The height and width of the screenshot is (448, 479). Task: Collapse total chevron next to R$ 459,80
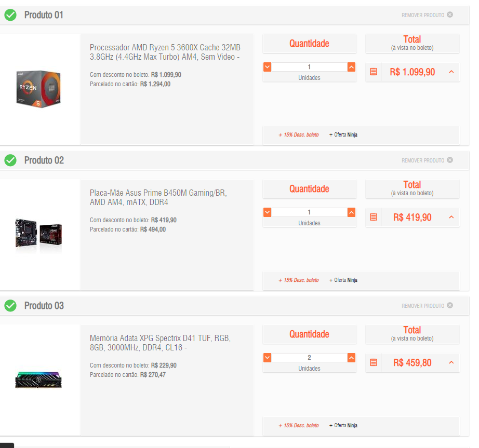pos(451,362)
